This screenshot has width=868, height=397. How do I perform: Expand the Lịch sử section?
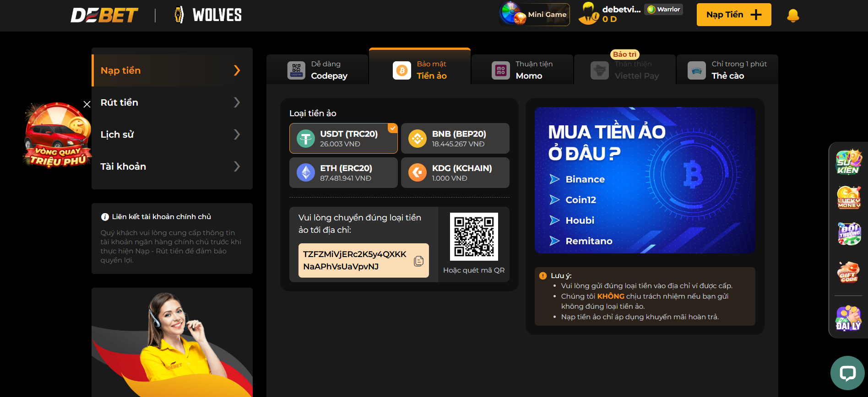[172, 134]
